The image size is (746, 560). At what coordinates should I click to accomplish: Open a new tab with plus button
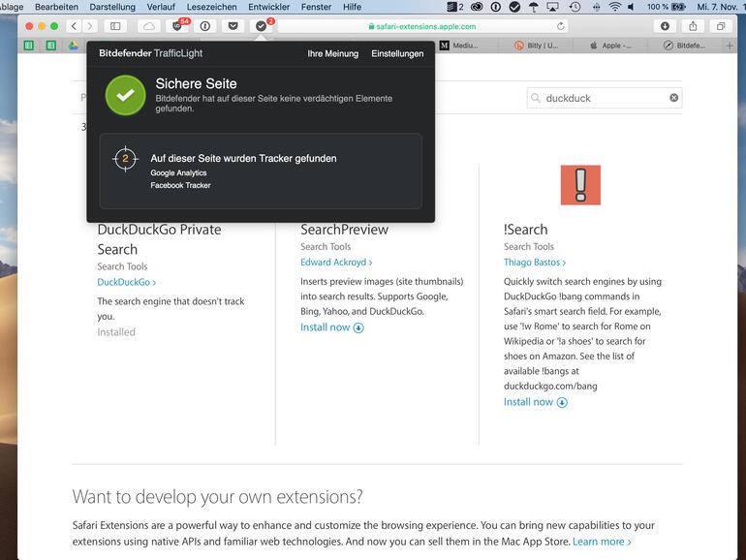point(730,46)
